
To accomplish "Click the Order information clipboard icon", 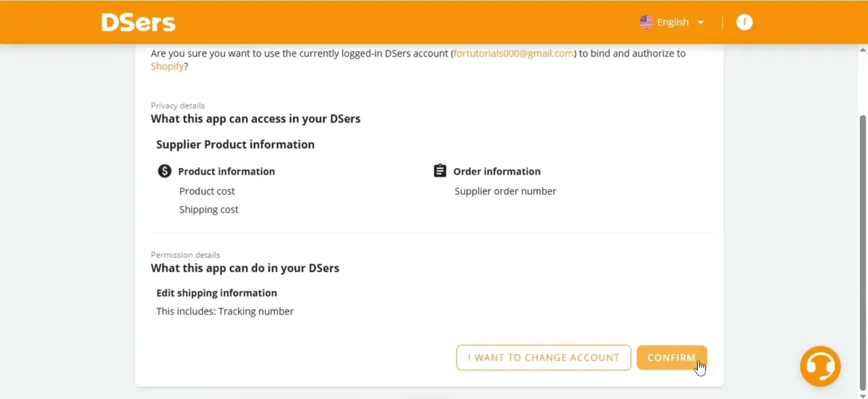I will 440,171.
